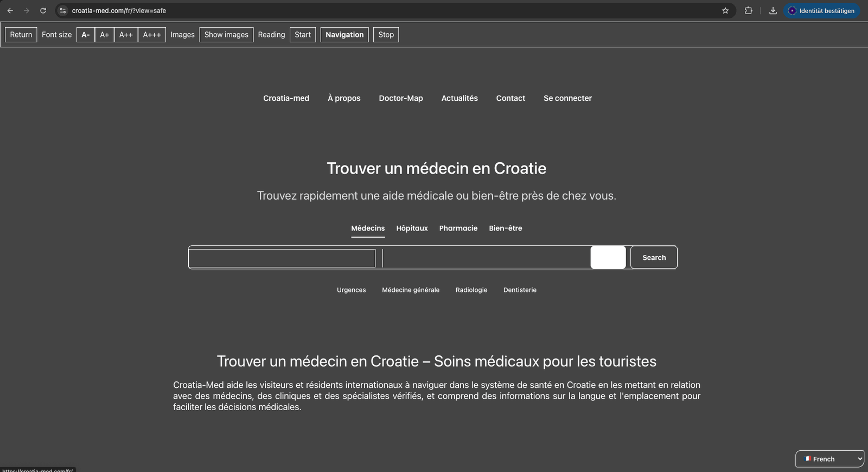This screenshot has height=472, width=868.
Task: Stop the reading navigation
Action: 386,35
